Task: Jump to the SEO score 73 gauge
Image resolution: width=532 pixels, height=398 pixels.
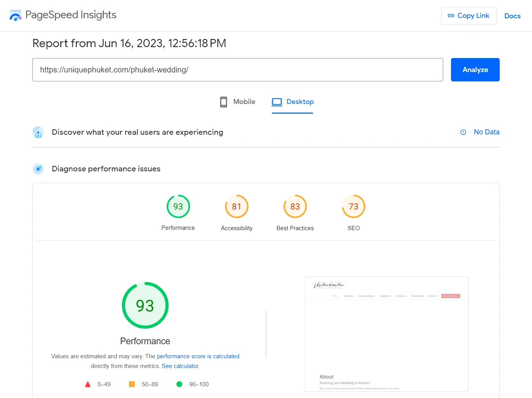Action: click(354, 206)
